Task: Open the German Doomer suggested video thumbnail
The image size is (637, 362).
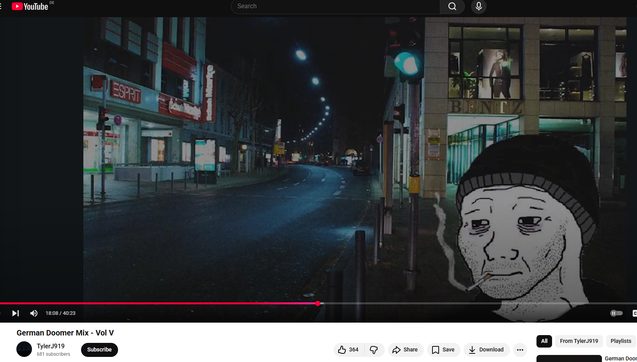Action: click(569, 359)
